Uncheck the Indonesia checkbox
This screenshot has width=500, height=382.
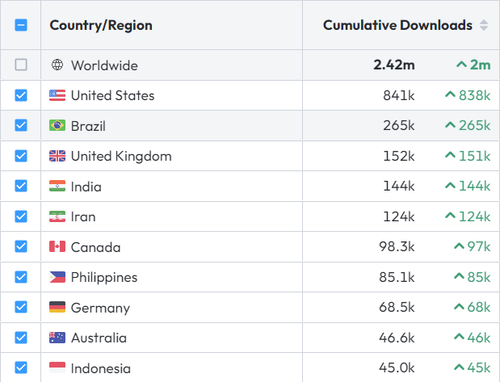[21, 368]
